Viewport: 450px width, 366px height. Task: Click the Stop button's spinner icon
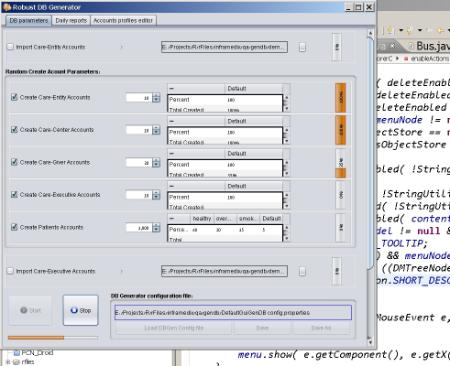(74, 310)
